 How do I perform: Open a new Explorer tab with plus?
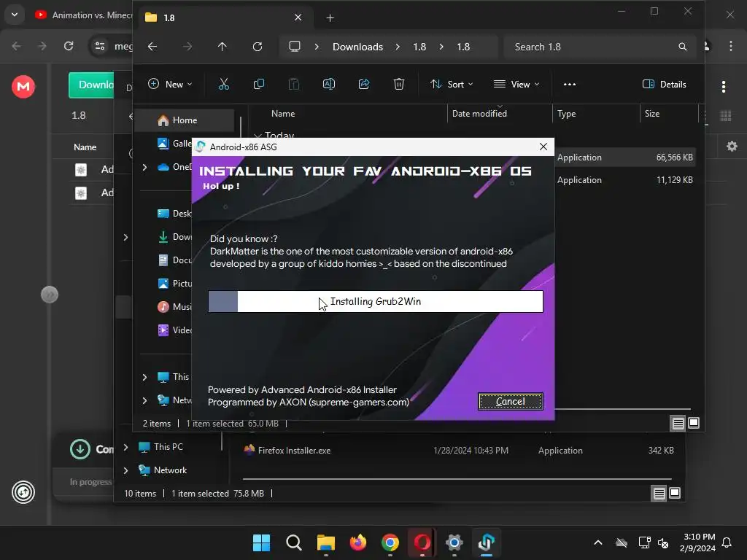click(330, 17)
